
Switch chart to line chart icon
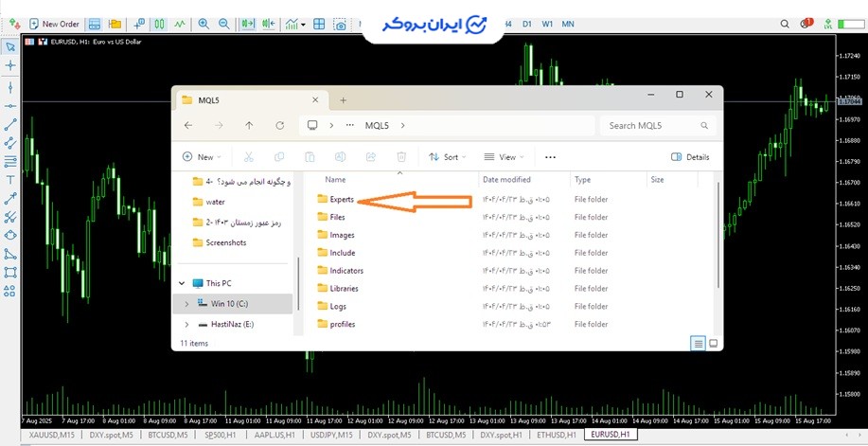180,24
